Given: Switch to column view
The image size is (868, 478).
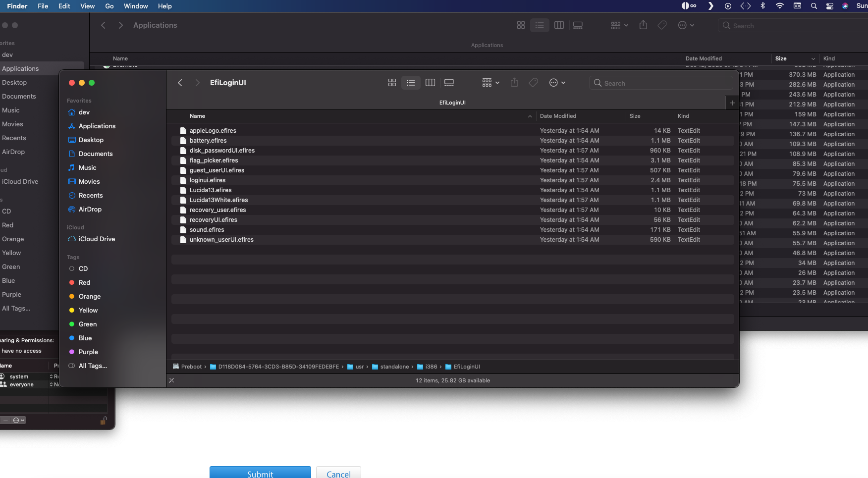Looking at the screenshot, I should click(430, 83).
